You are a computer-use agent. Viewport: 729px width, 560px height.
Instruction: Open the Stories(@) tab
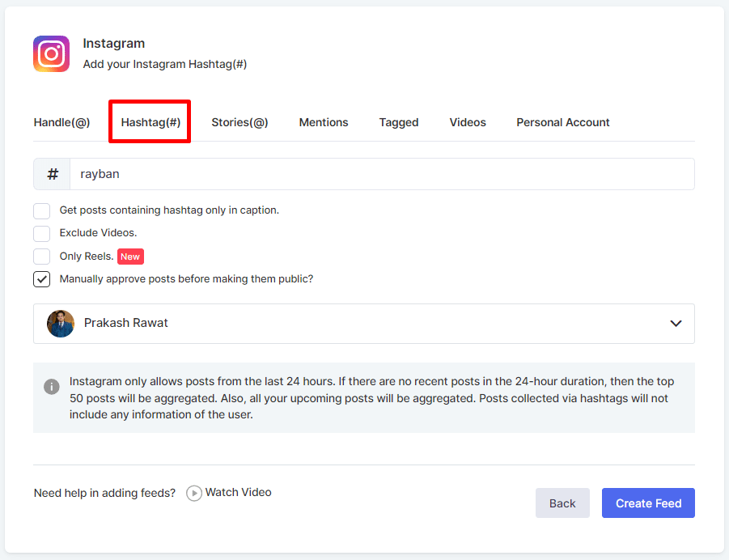coord(239,123)
